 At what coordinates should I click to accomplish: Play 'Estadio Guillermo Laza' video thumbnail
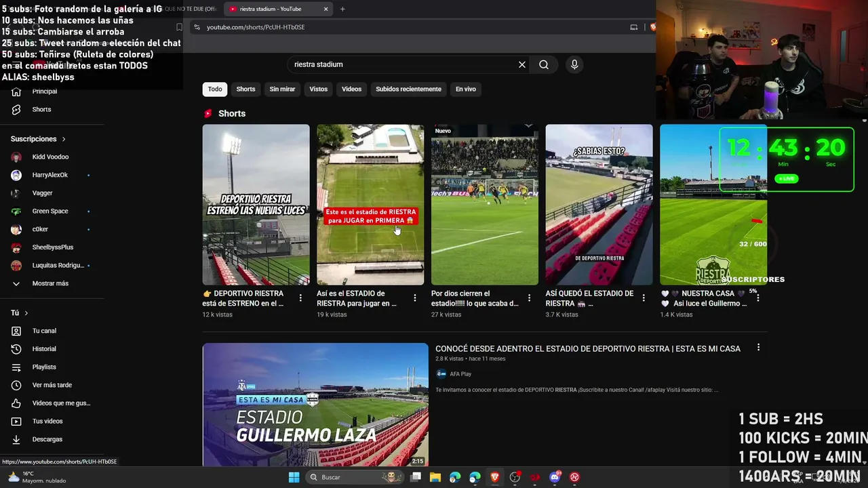pos(315,405)
